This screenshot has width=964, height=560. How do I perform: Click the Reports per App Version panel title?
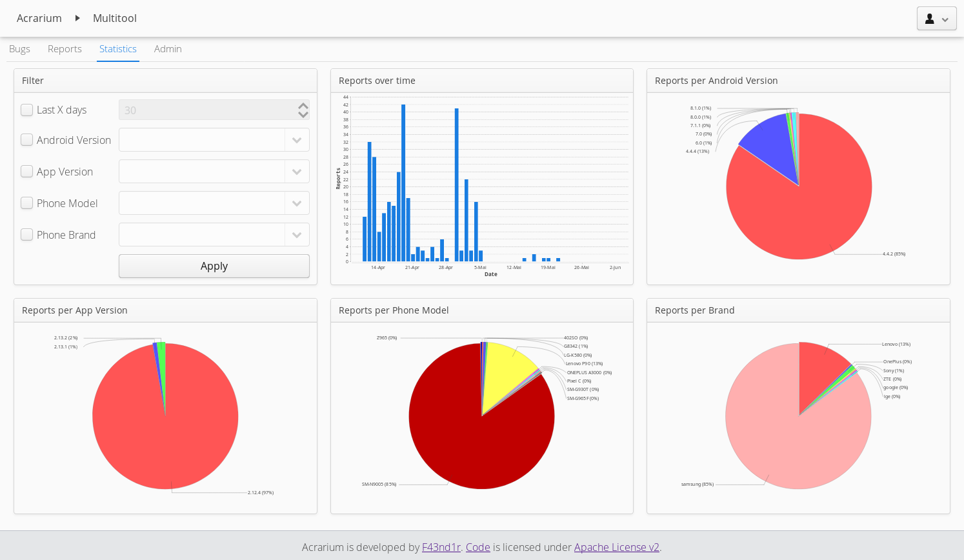click(x=75, y=310)
